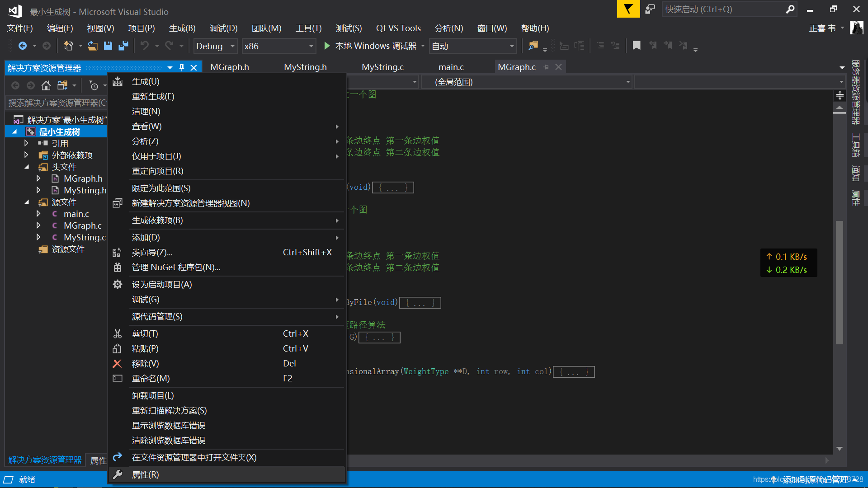Open the 调试(D) menu in menu bar
This screenshot has width=868, height=488.
(x=223, y=28)
